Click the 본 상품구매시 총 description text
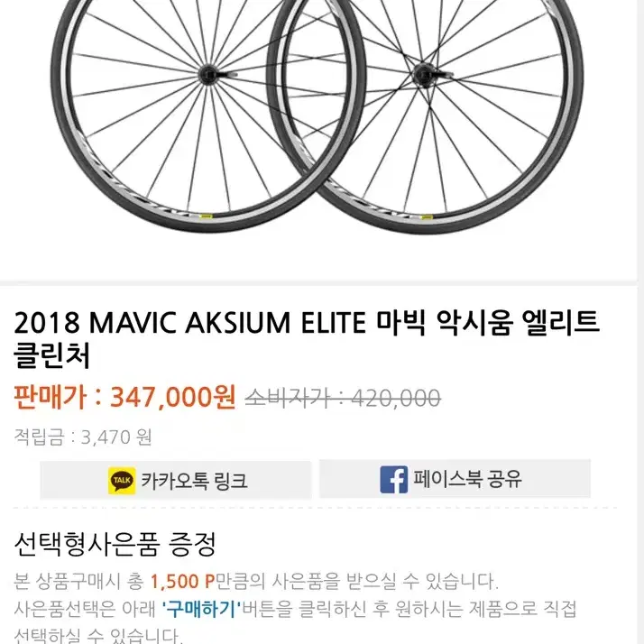This screenshot has width=644, height=644. click(78, 581)
